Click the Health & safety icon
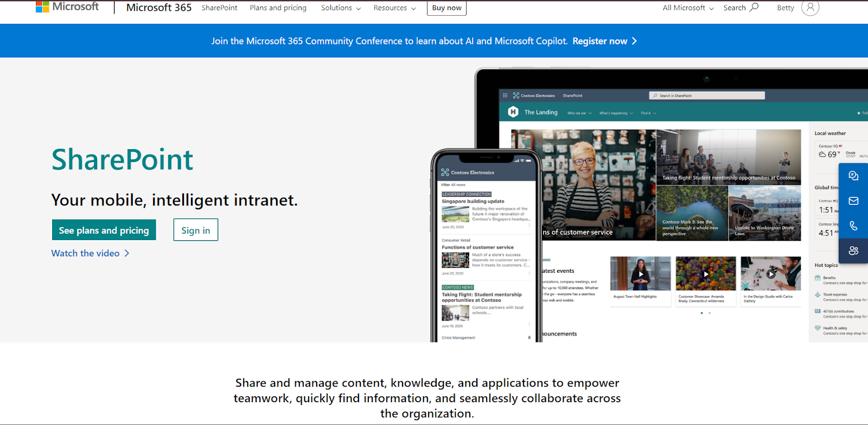 pos(818,328)
